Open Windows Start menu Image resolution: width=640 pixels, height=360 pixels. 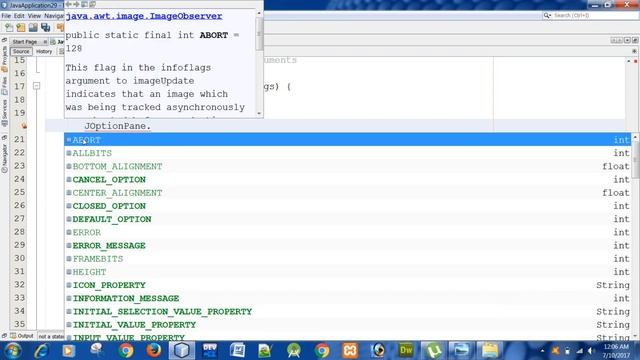point(13,351)
